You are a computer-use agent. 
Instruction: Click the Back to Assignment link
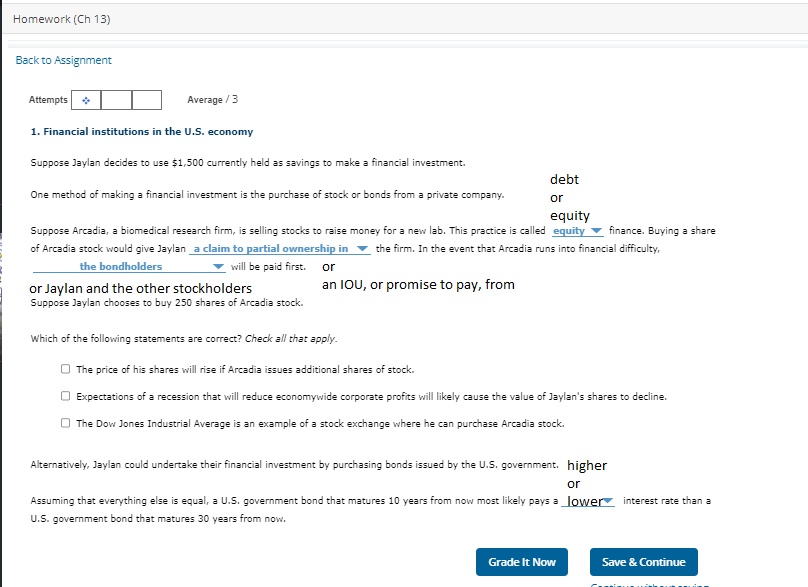tap(63, 60)
